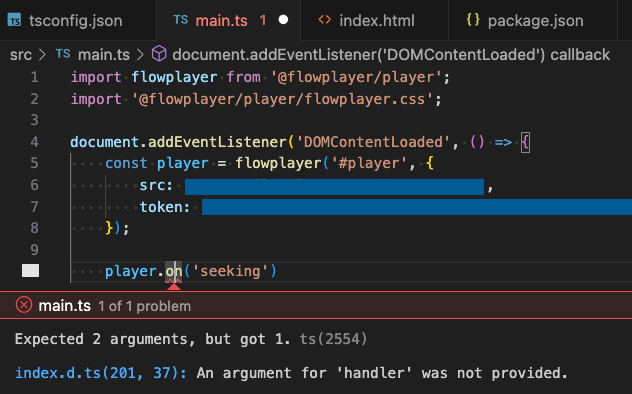Viewport: 632px width, 394px height.
Task: Click the 'on' method with error squiggle
Action: tap(174, 271)
